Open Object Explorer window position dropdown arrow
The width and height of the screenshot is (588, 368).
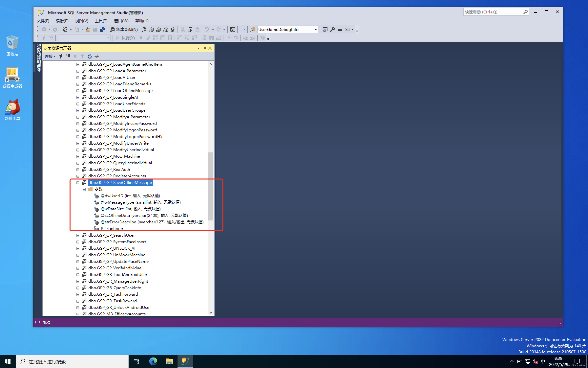pos(199,48)
